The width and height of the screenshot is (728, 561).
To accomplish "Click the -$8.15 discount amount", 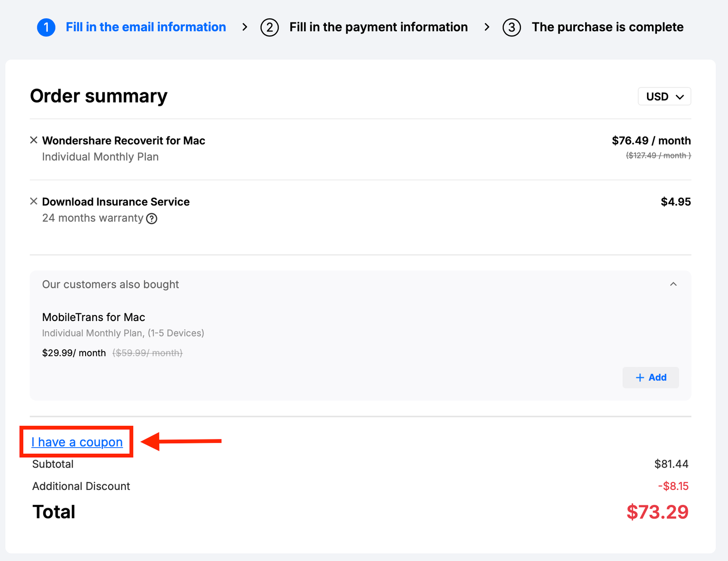I will (673, 486).
